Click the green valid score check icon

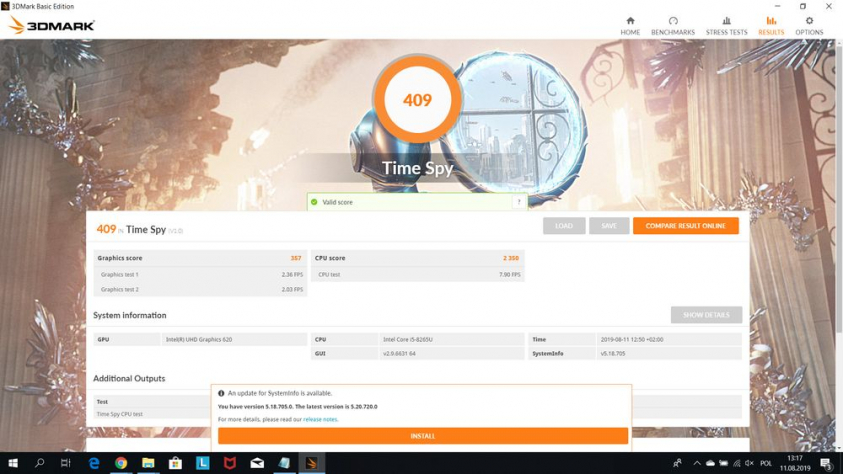315,202
